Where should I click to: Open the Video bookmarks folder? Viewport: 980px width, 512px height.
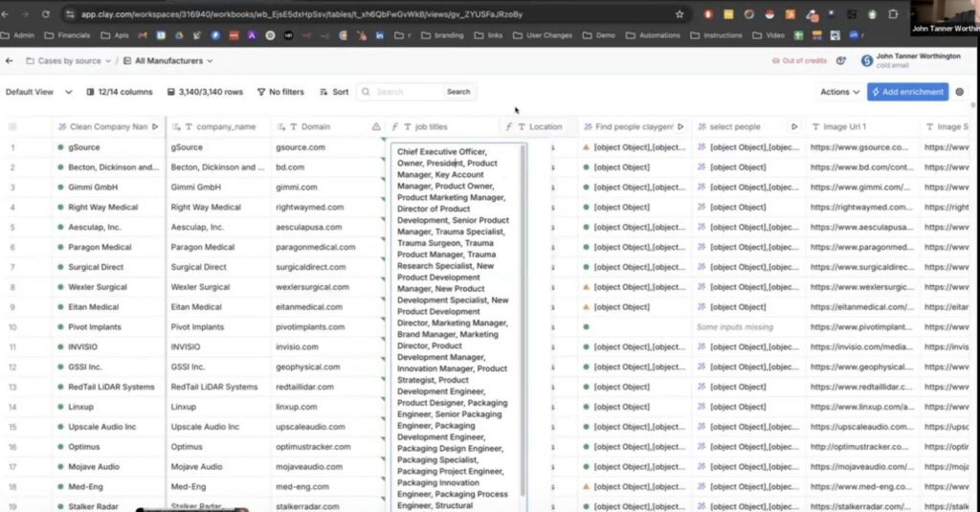pos(768,35)
